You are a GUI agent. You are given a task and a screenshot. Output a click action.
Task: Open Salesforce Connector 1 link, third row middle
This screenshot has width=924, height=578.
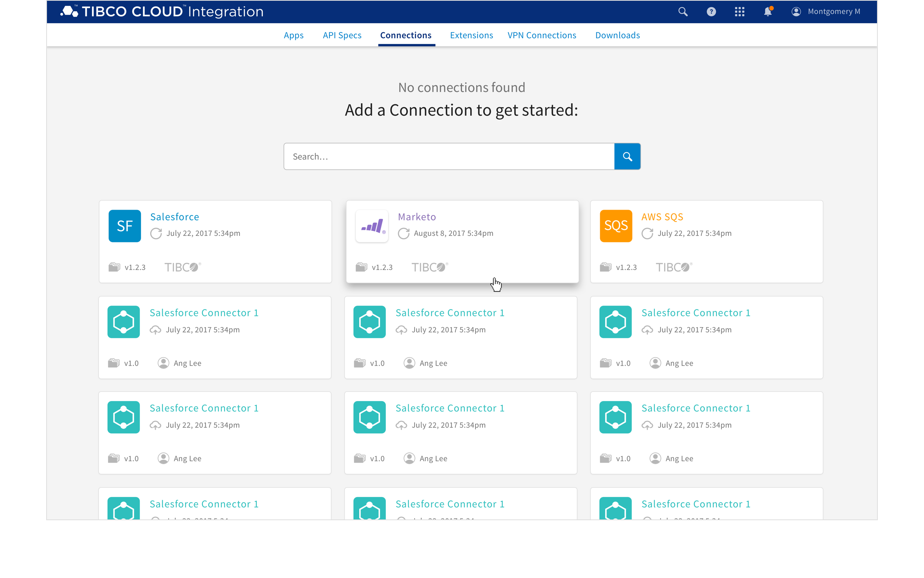click(450, 408)
